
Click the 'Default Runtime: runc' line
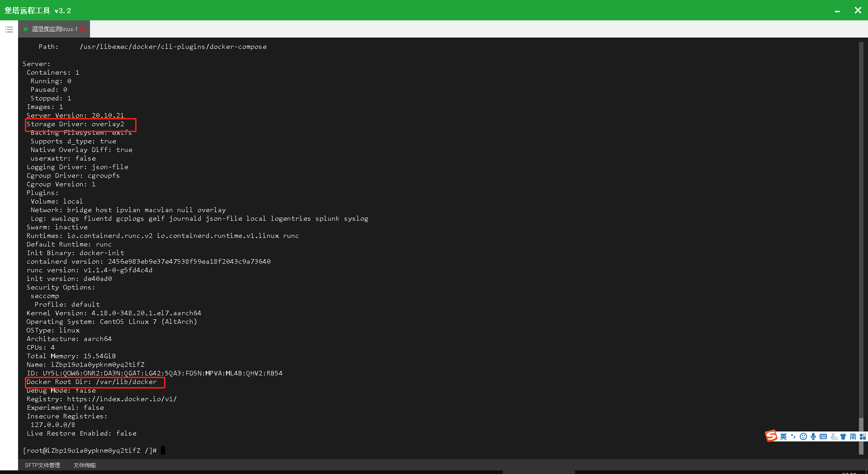(69, 244)
